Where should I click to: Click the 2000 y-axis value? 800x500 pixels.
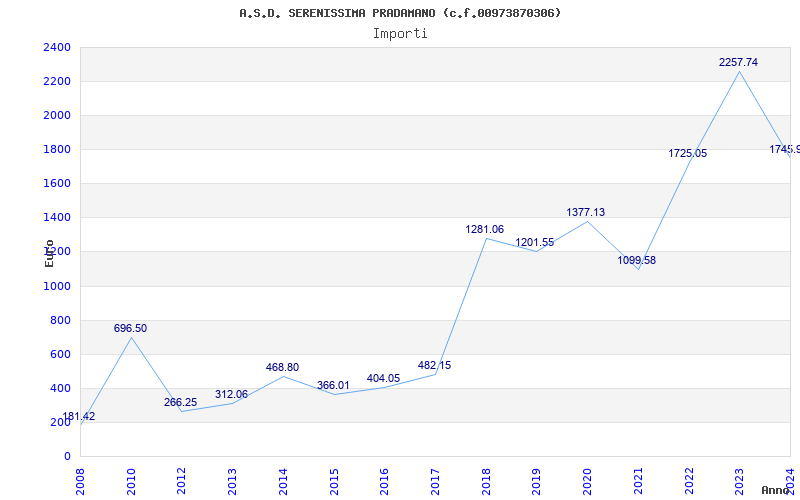pos(57,115)
